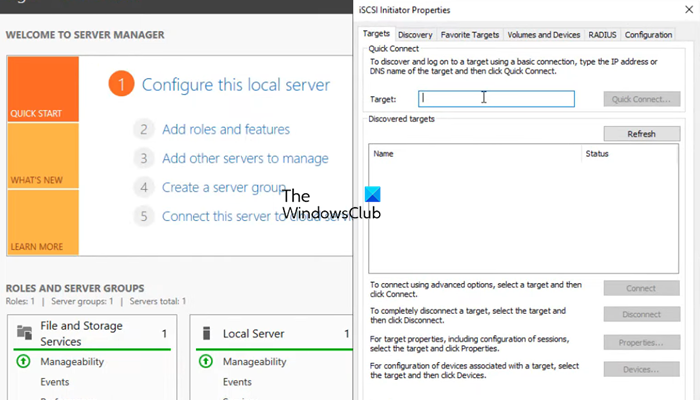This screenshot has width=700, height=400.
Task: Open Add roles and features link
Action: point(226,129)
